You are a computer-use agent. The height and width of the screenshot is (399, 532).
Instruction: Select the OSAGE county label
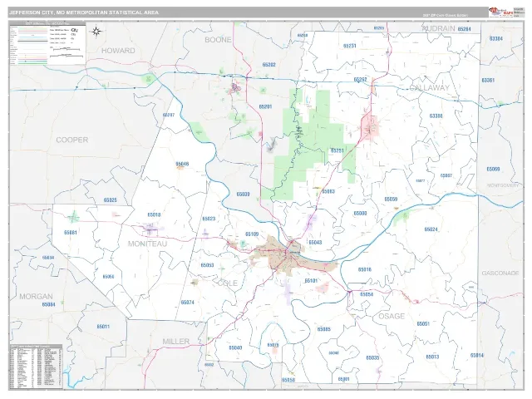[392, 316]
